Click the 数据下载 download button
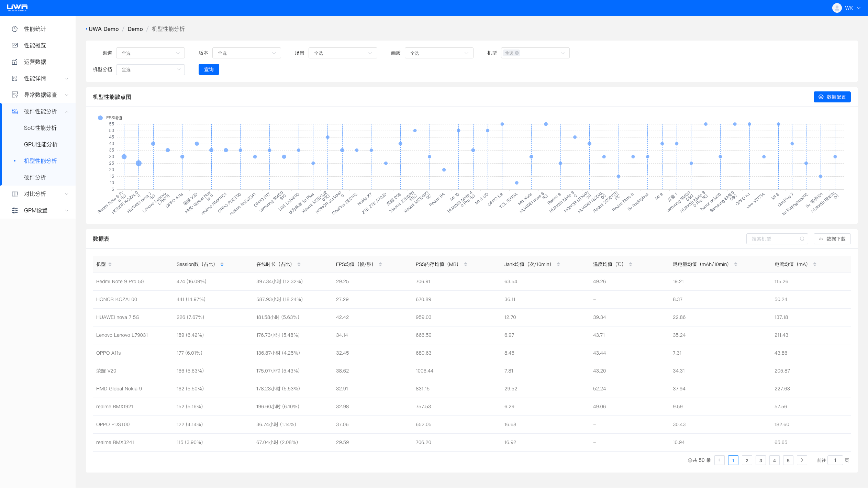The image size is (868, 488). click(x=832, y=239)
